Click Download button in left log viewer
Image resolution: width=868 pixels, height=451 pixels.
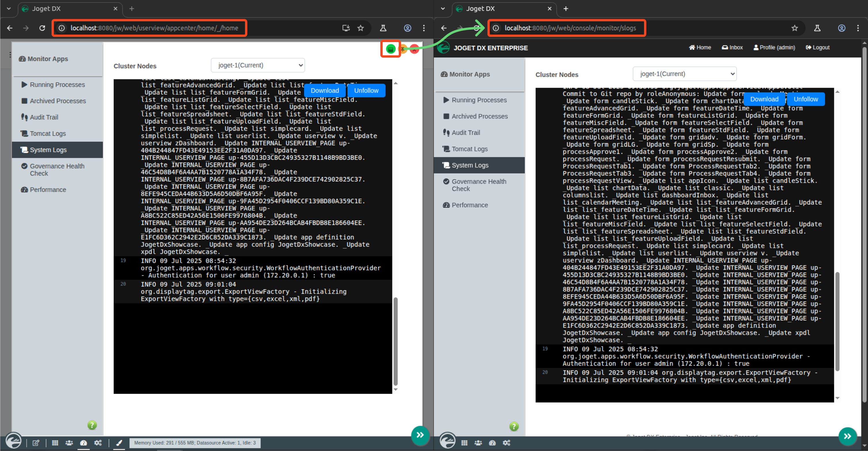(324, 90)
